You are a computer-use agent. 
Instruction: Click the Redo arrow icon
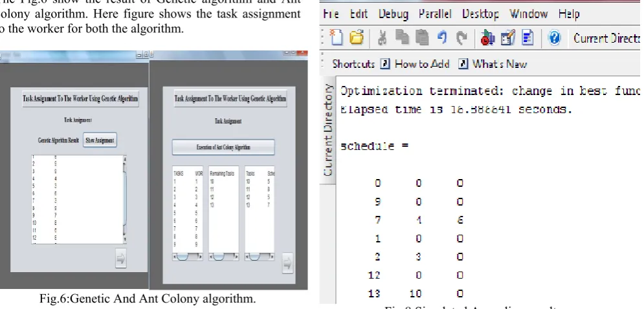click(x=462, y=38)
